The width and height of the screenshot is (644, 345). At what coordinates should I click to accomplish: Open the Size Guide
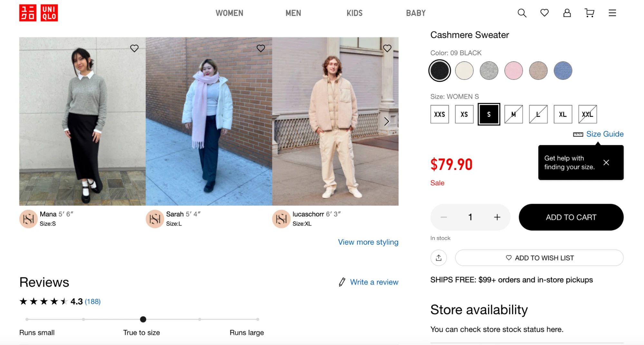604,134
